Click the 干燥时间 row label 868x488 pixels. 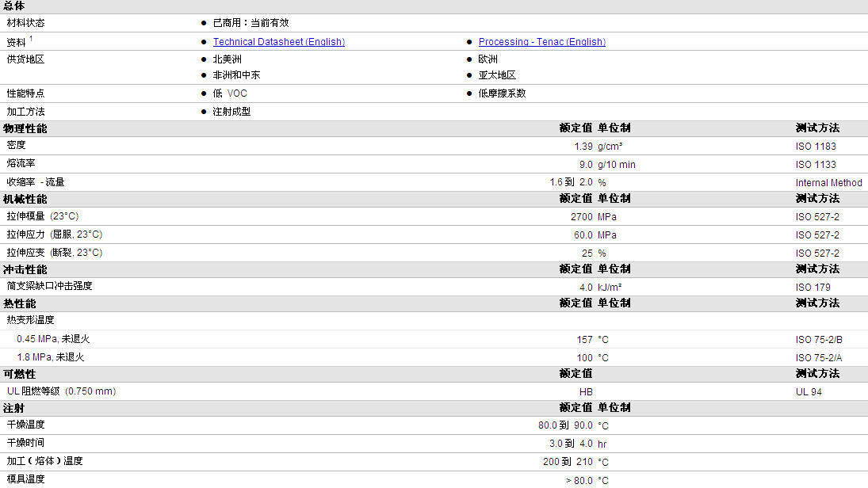coord(25,443)
